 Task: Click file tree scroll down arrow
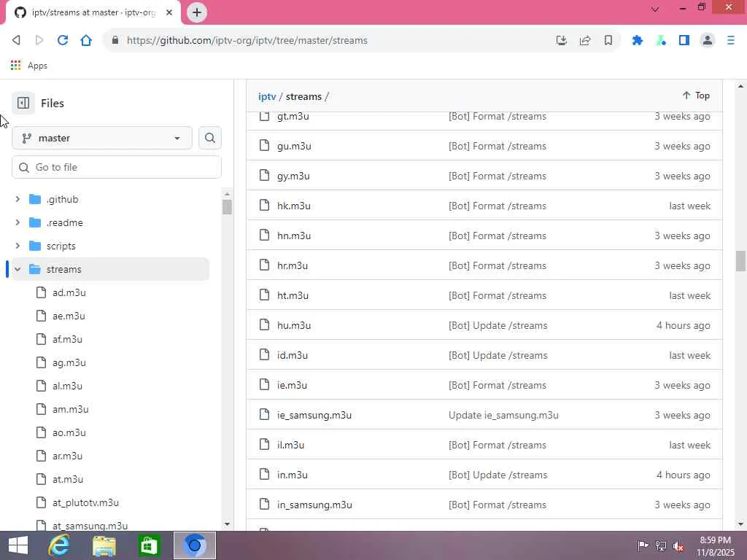(227, 524)
